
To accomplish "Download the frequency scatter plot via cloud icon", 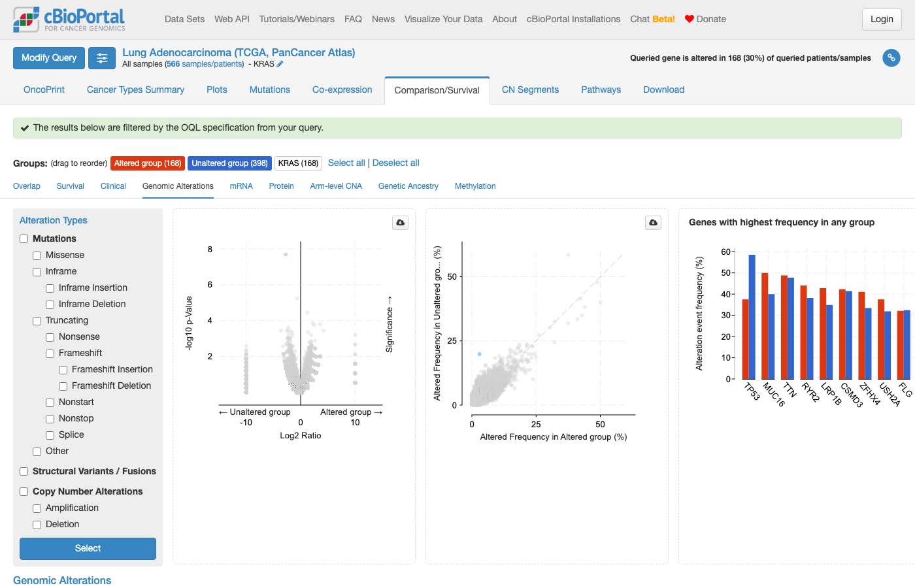I will tap(653, 223).
